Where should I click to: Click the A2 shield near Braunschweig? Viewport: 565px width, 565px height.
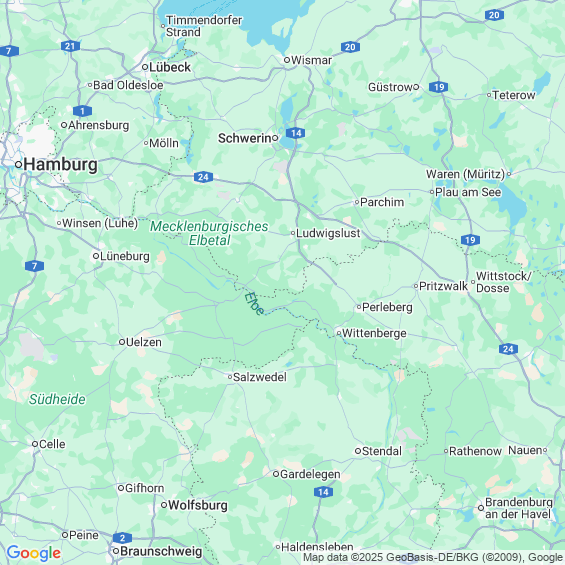pyautogui.click(x=123, y=538)
